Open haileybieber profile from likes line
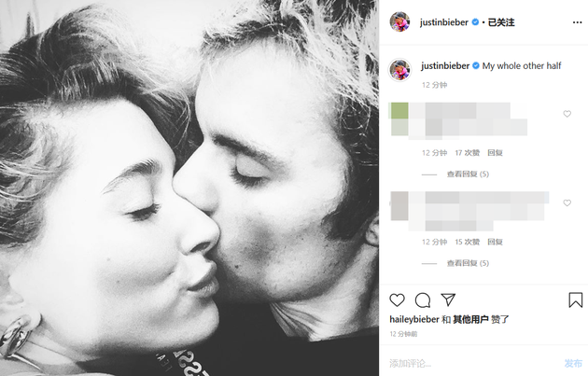 [414, 319]
